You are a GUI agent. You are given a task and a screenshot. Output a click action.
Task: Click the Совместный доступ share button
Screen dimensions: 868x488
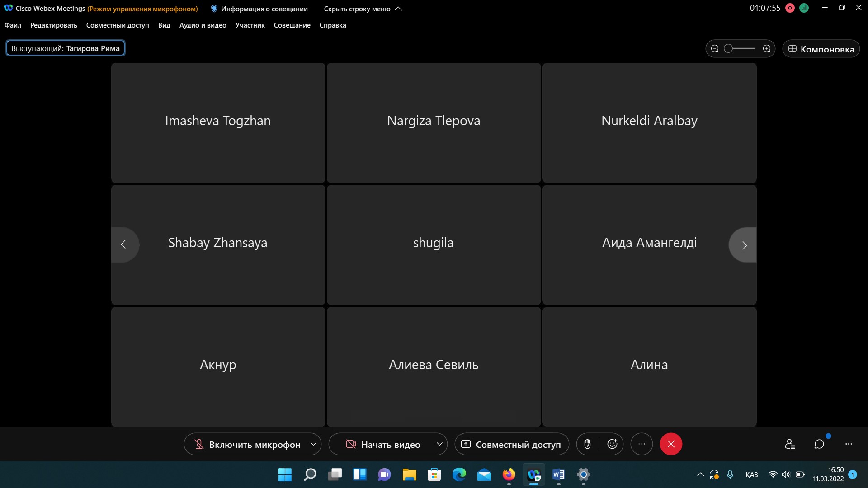(511, 445)
